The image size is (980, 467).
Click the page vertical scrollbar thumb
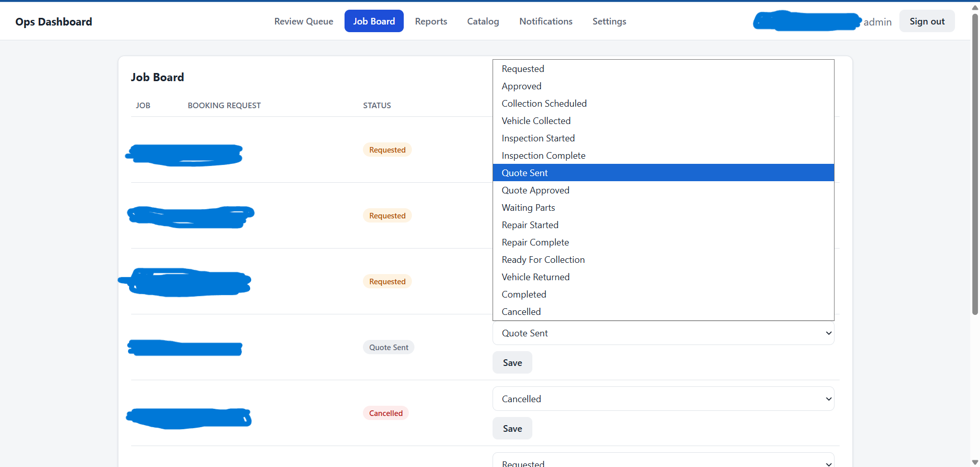coord(975,163)
